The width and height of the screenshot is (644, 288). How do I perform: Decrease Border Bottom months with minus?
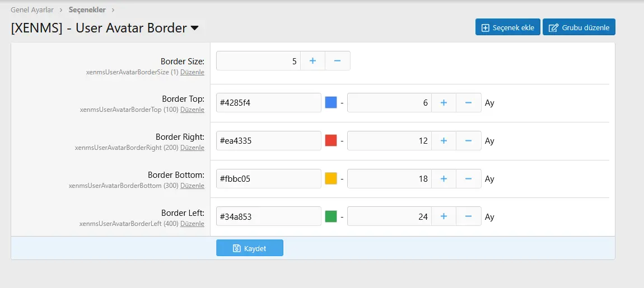(469, 179)
